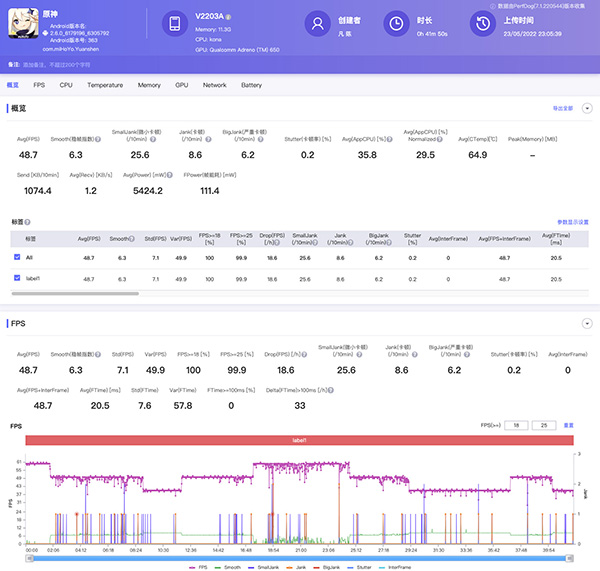
Task: Click the 重置 reset link
Action: [569, 425]
